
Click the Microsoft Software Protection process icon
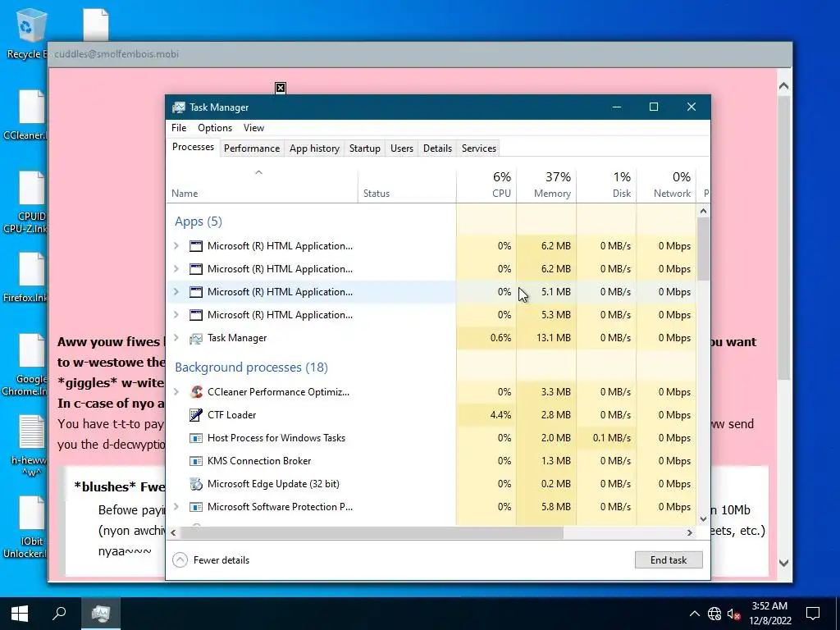coord(196,507)
